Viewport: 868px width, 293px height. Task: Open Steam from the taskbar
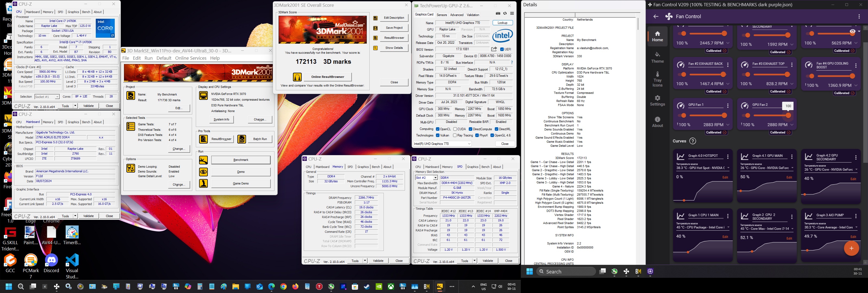(x=367, y=286)
